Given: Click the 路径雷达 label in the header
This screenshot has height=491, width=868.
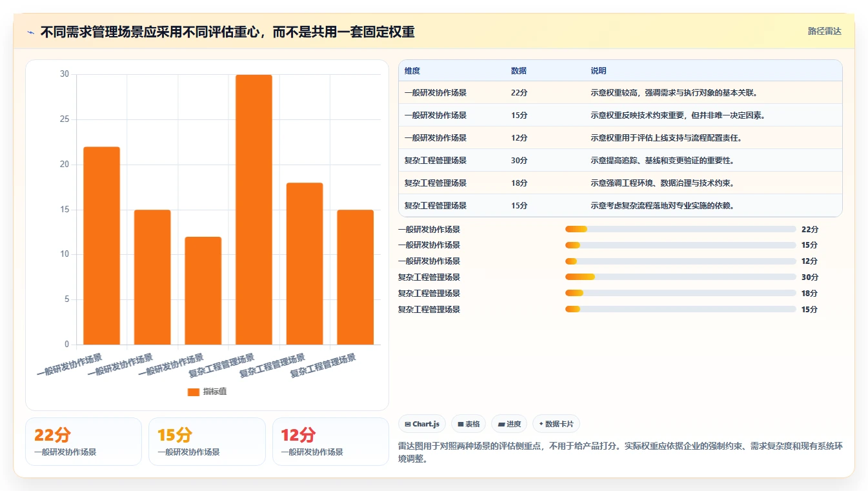Looking at the screenshot, I should tap(825, 31).
